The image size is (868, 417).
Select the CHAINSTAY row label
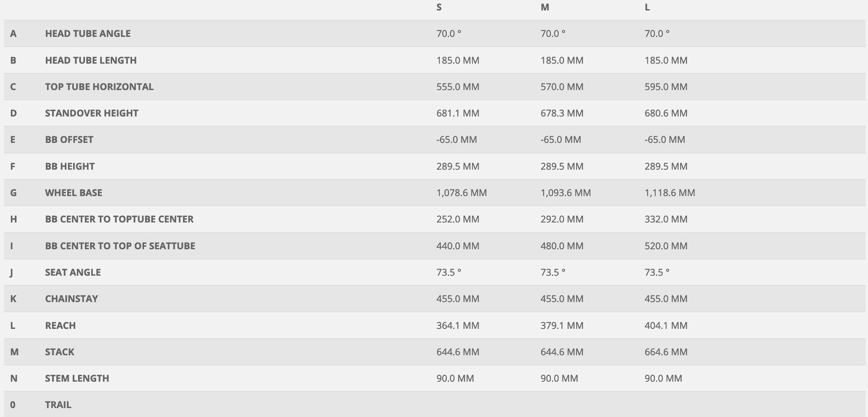(72, 299)
